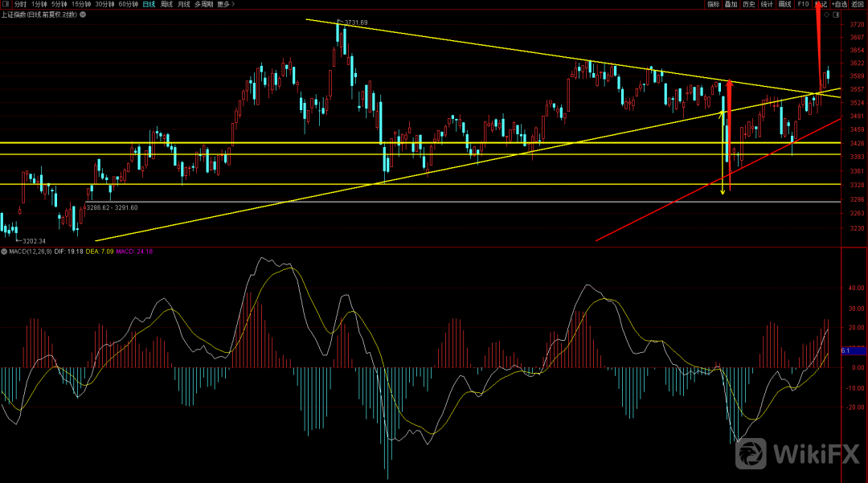
Task: Click the 返回 back button
Action: [x=858, y=4]
